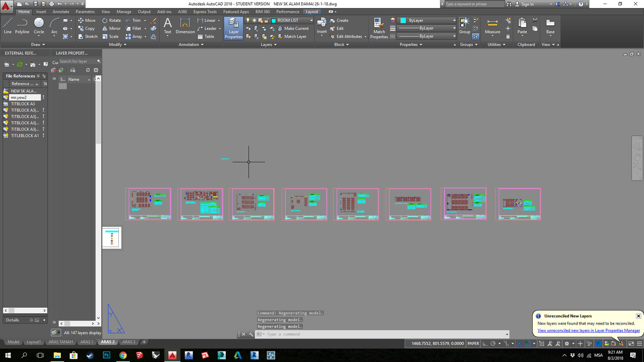Click the Paste clipboard button

[x=522, y=26]
